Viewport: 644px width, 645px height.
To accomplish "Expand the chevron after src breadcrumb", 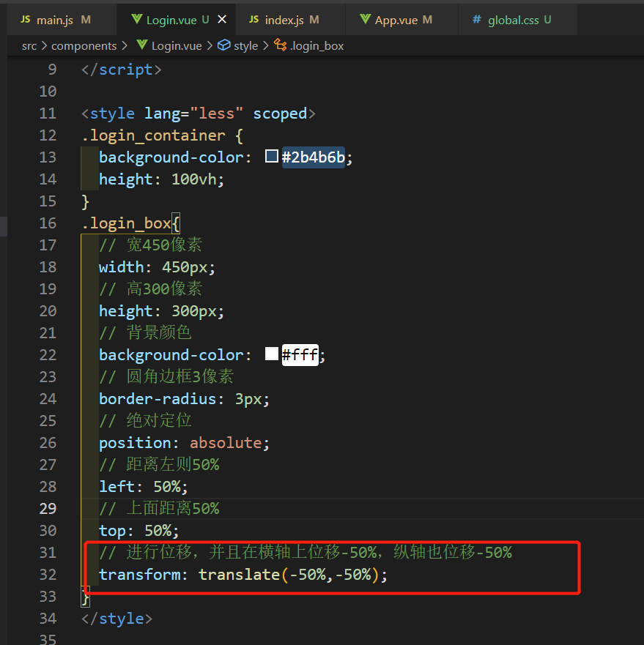I will 44,45.
